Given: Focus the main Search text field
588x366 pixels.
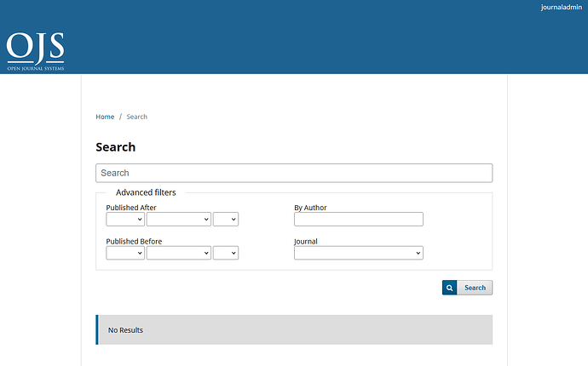Looking at the screenshot, I should click(294, 173).
